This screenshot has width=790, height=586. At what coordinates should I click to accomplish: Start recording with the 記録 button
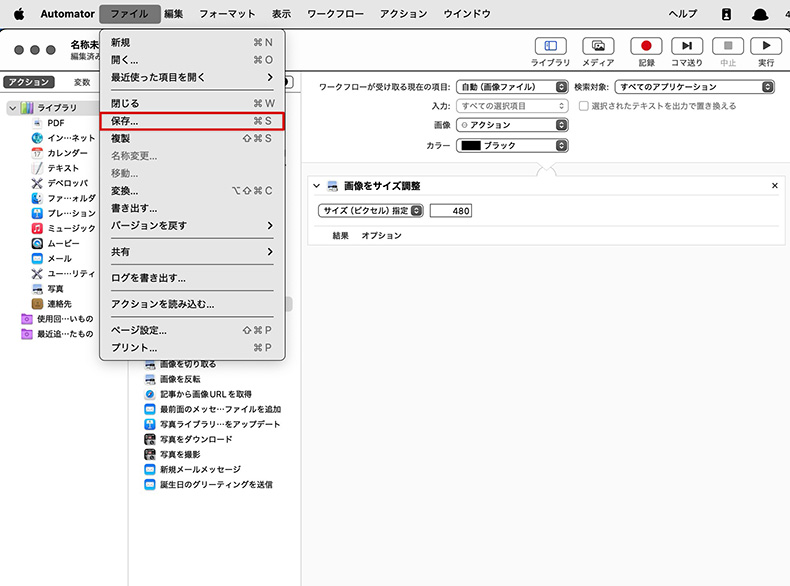tap(646, 46)
